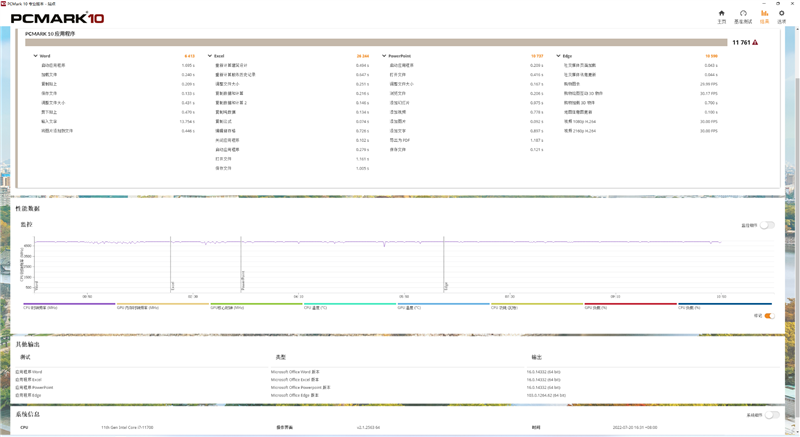Click the PowerPoint marker on the timeline
Image resolution: width=800 pixels, height=437 pixels.
(x=243, y=281)
